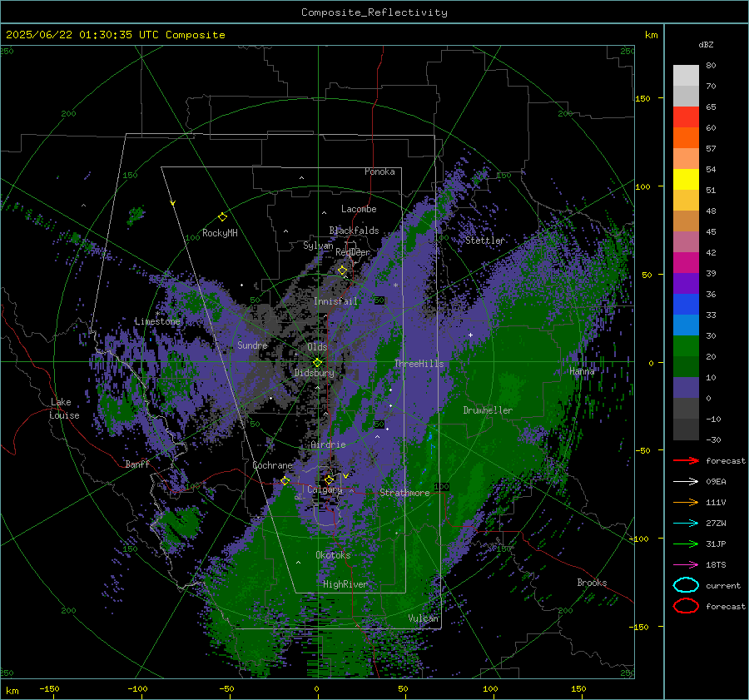Click the 'km' unit label at bottom left

coord(12,691)
